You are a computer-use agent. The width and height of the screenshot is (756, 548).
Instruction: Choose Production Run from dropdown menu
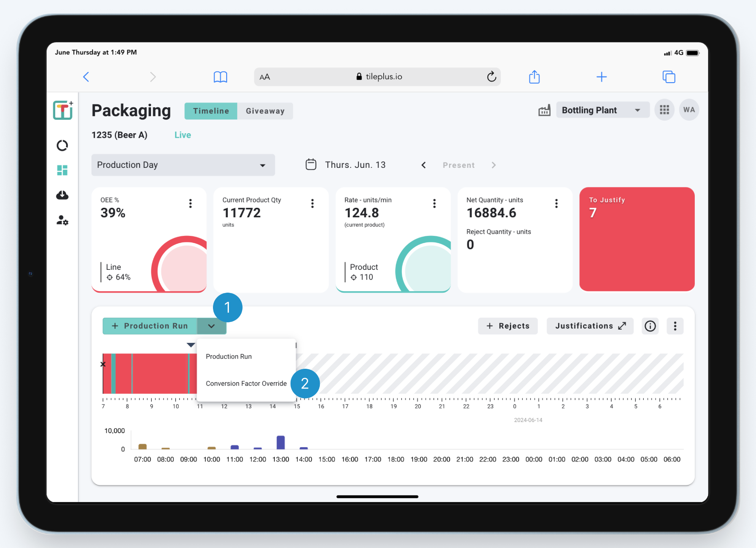click(229, 357)
